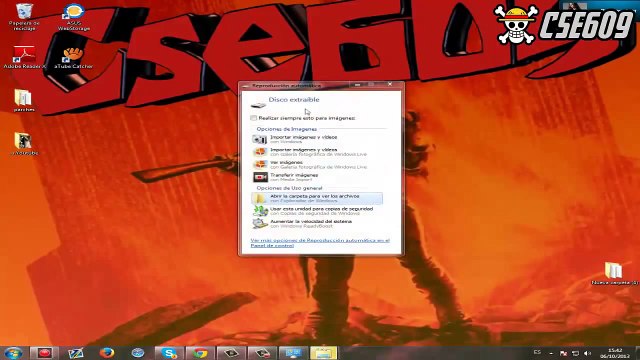Click the blue monitor icon in taskbar
This screenshot has height=360, width=640.
pos(293,353)
